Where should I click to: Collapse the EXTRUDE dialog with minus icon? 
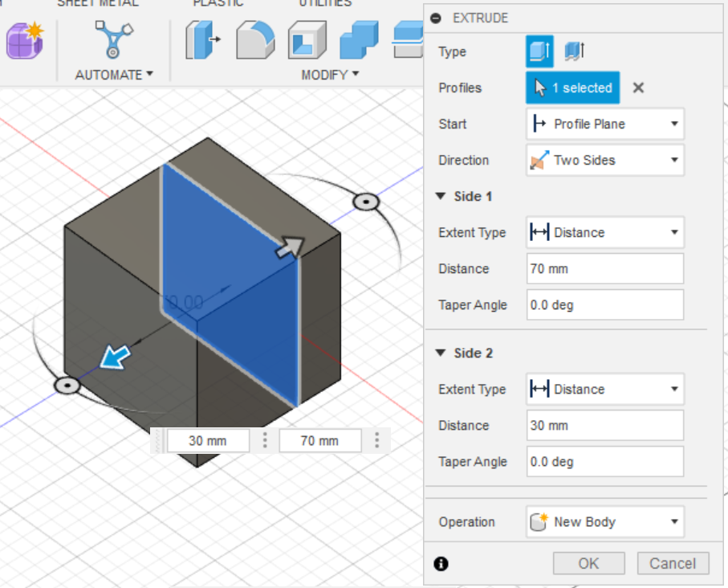pos(436,18)
